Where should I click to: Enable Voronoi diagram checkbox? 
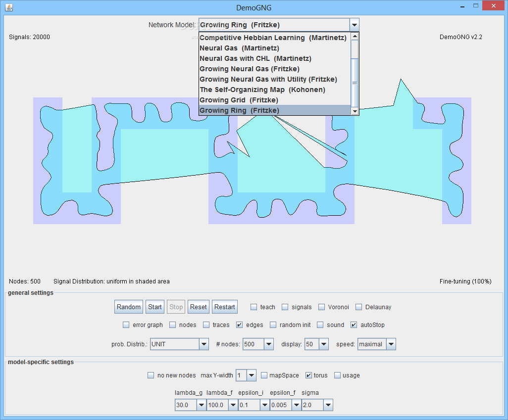(x=321, y=307)
